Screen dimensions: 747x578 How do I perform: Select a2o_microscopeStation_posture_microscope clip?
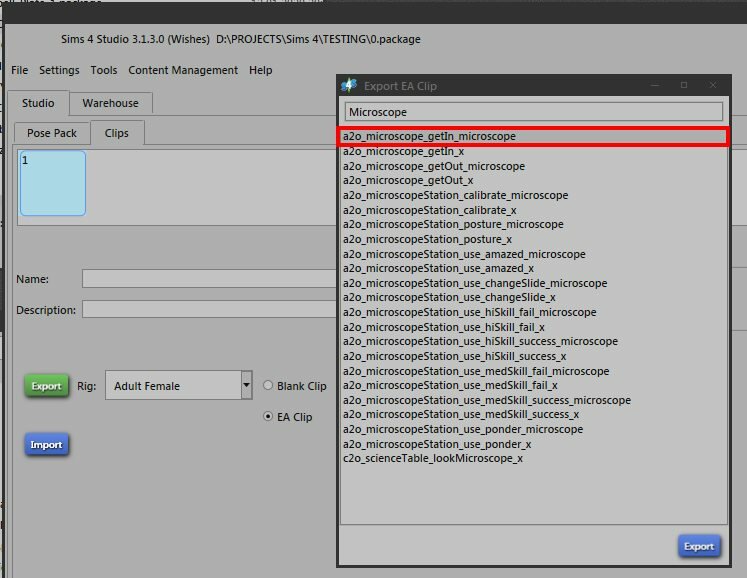534,224
